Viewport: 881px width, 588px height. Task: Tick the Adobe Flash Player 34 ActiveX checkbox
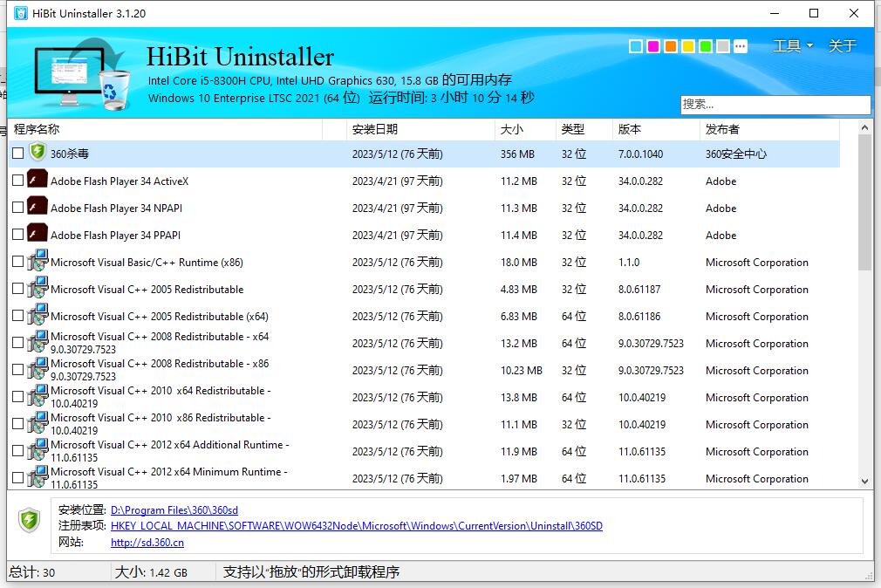(18, 180)
